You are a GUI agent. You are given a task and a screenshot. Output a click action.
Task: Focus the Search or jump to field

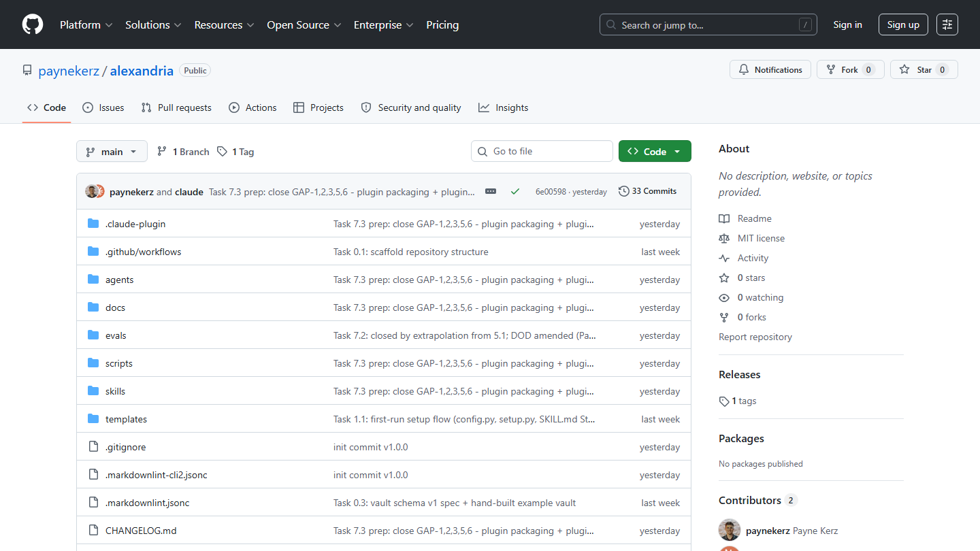pos(708,24)
